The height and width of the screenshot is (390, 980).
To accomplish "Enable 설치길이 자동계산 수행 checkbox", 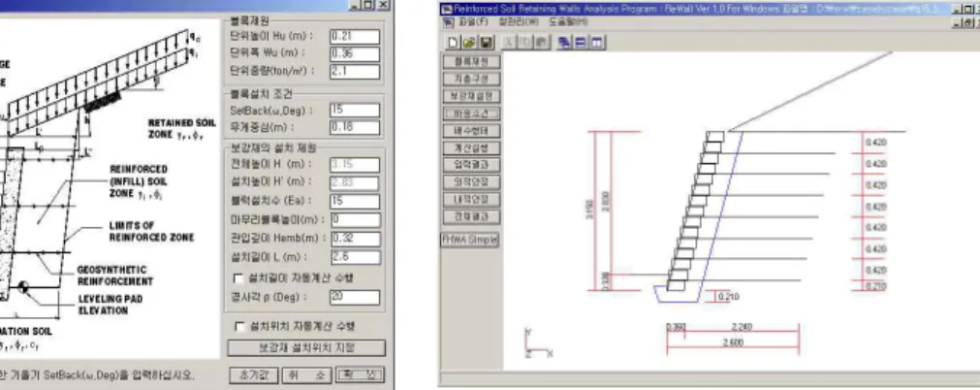I will [x=238, y=277].
